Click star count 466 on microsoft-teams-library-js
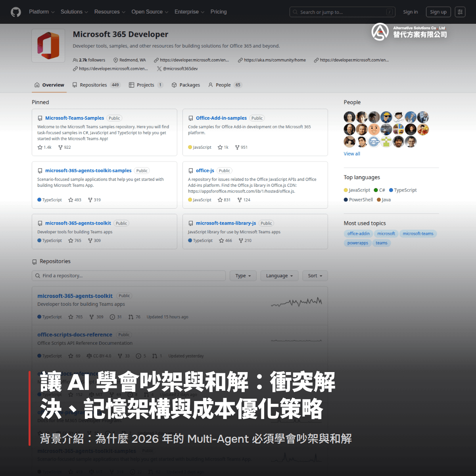 [226, 240]
